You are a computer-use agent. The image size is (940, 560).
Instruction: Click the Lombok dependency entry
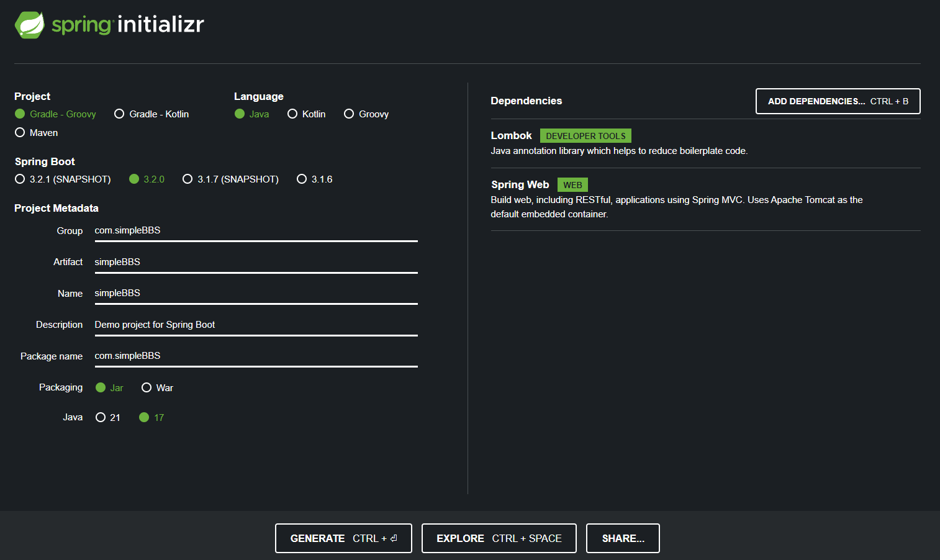[705, 143]
